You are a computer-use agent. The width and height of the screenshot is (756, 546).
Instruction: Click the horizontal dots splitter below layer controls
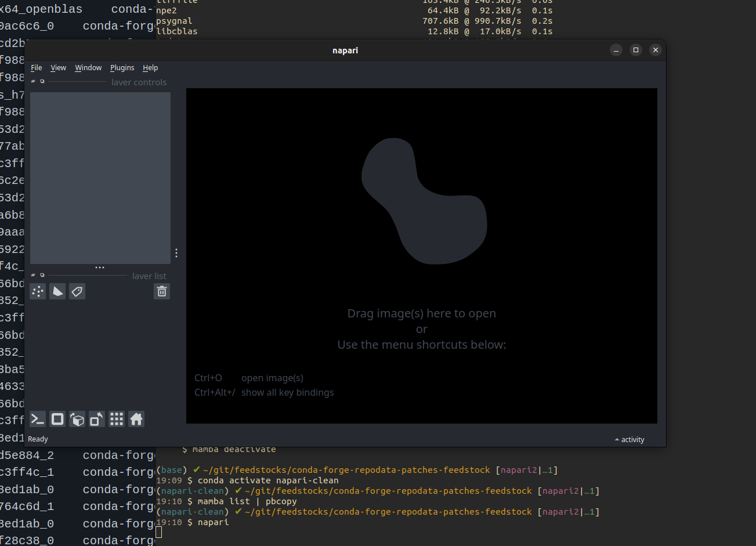(x=100, y=267)
